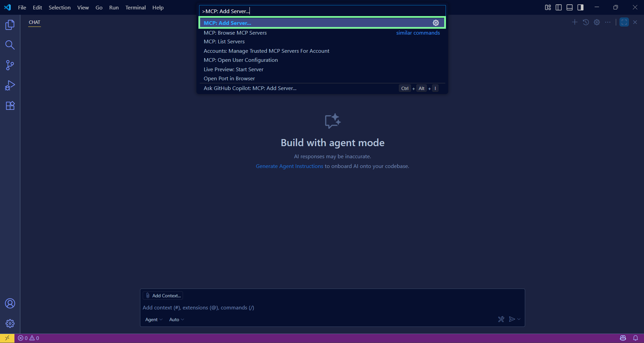Select Live Preview: Start Server command
Screen dimensions: 644x343
pos(322,70)
